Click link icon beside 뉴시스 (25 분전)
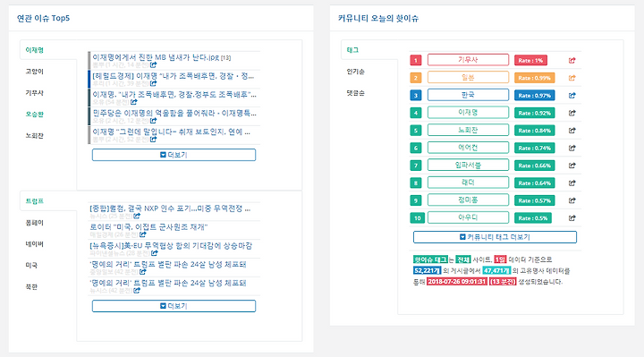Viewport: 644px width, 357px height. pos(137,216)
